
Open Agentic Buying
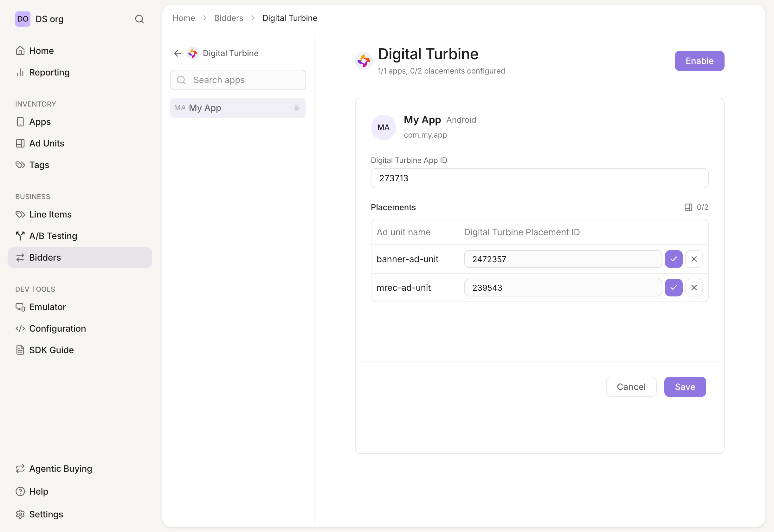point(80,469)
